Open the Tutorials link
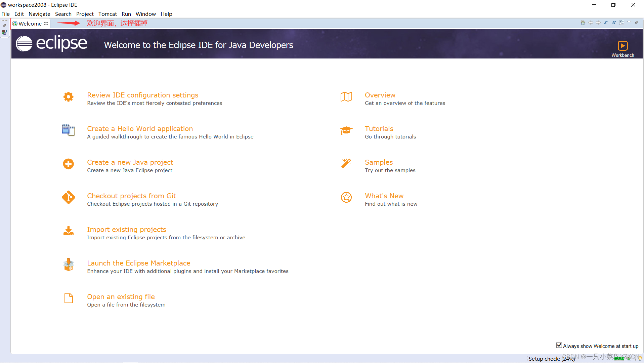644x363 pixels. (379, 129)
